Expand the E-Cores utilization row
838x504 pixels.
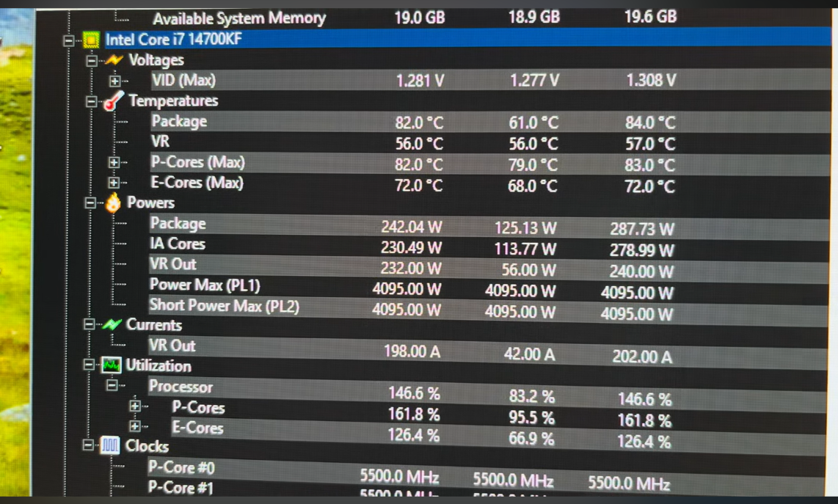(135, 426)
